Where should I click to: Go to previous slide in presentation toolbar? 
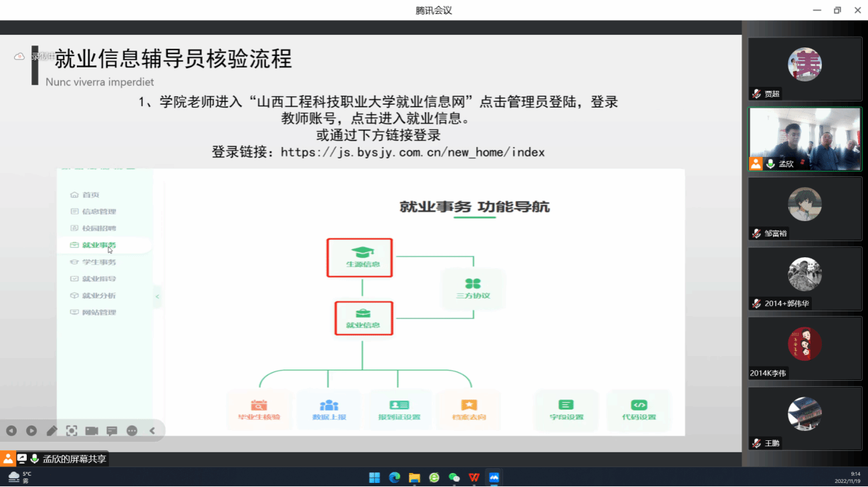click(11, 431)
